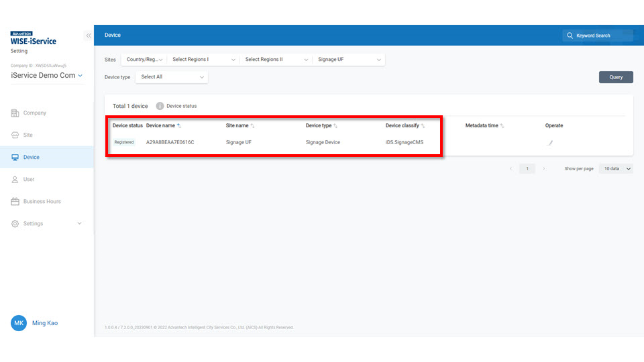644x362 pixels.
Task: Sort by Metadata time column arrows
Action: pos(502,126)
